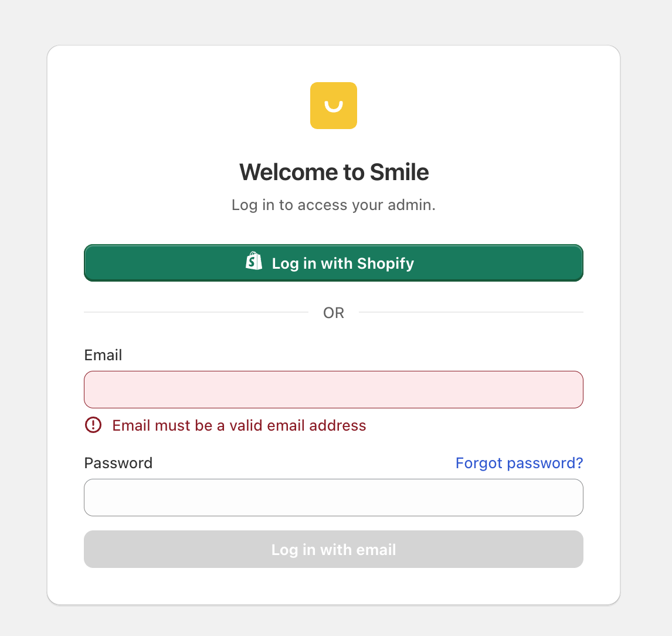The height and width of the screenshot is (636, 672).
Task: Log in with Shopify
Action: point(334,263)
